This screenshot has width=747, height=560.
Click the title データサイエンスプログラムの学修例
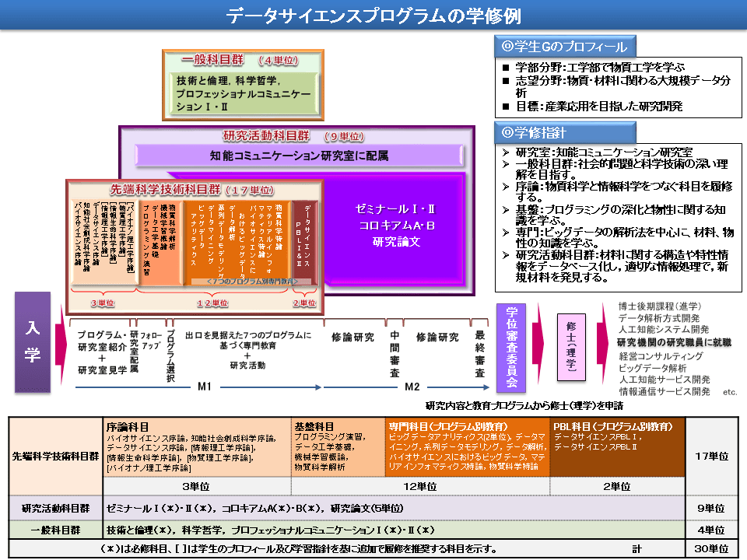coord(373,16)
